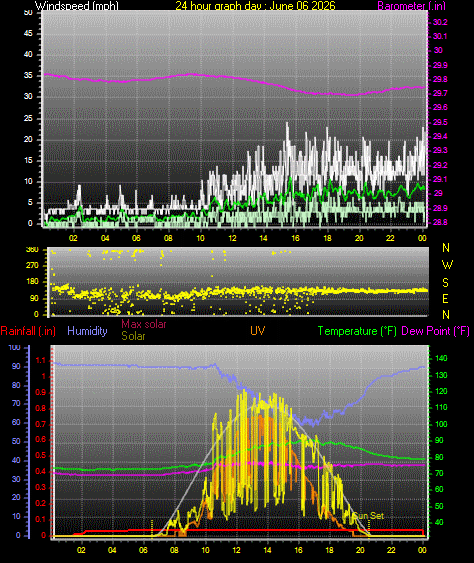Click the 'N' compass label at top of wind direction
Viewport: 474px width, 563px height.
[x=446, y=248]
